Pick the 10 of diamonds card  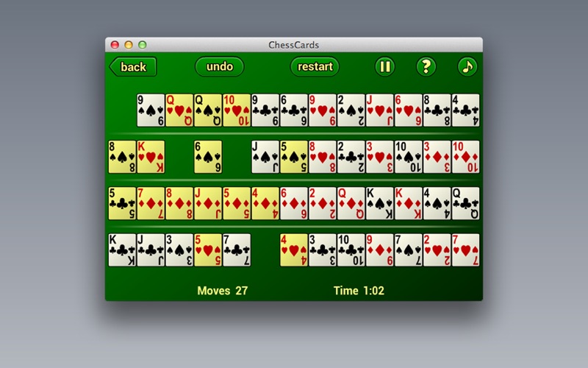pyautogui.click(x=465, y=157)
